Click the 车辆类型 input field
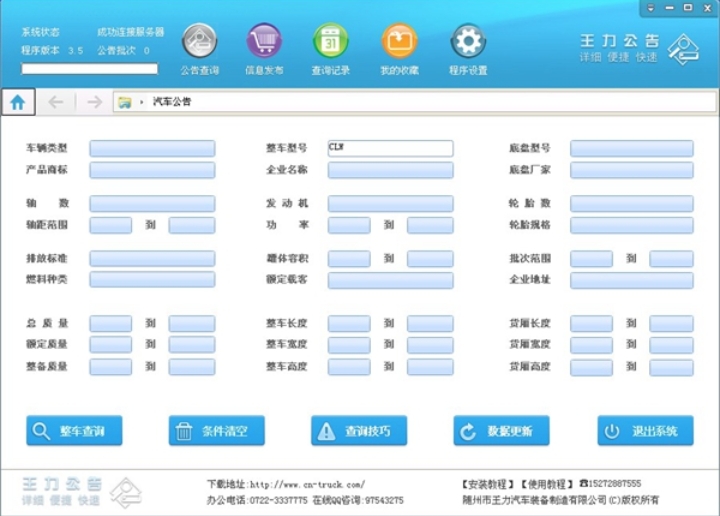 pos(152,148)
